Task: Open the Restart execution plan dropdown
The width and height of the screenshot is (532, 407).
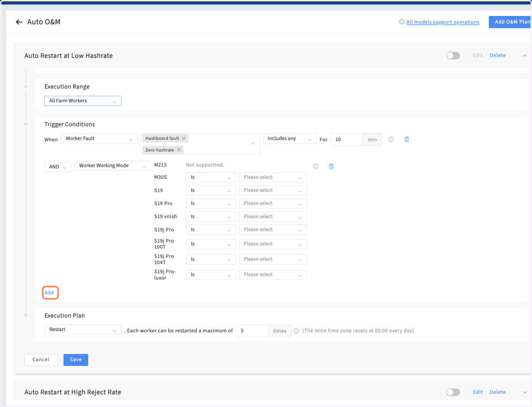Action: 83,330
